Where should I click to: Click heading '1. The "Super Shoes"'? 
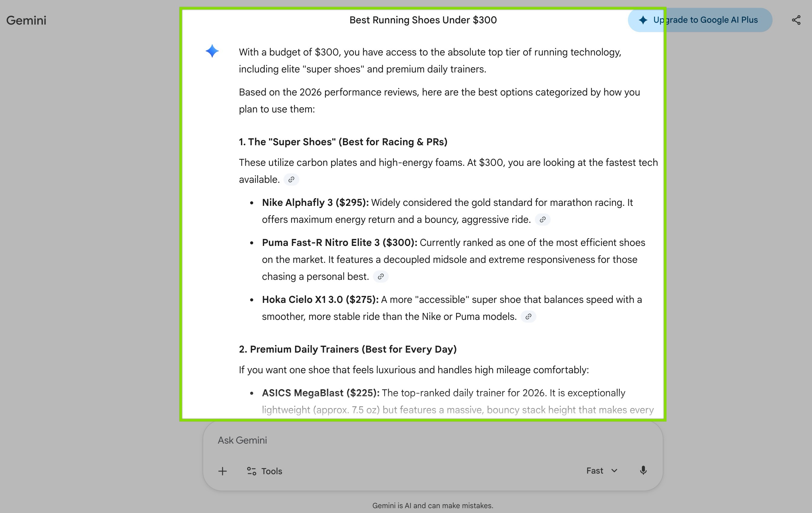(343, 142)
